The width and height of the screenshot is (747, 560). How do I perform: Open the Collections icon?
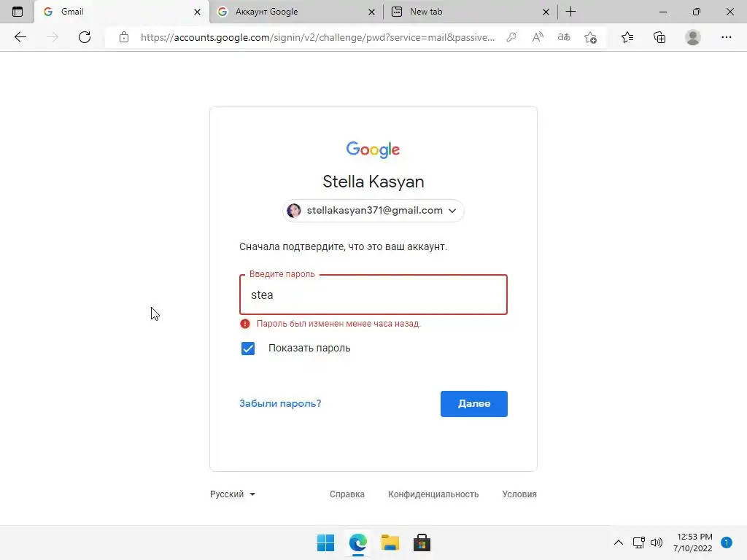point(659,37)
